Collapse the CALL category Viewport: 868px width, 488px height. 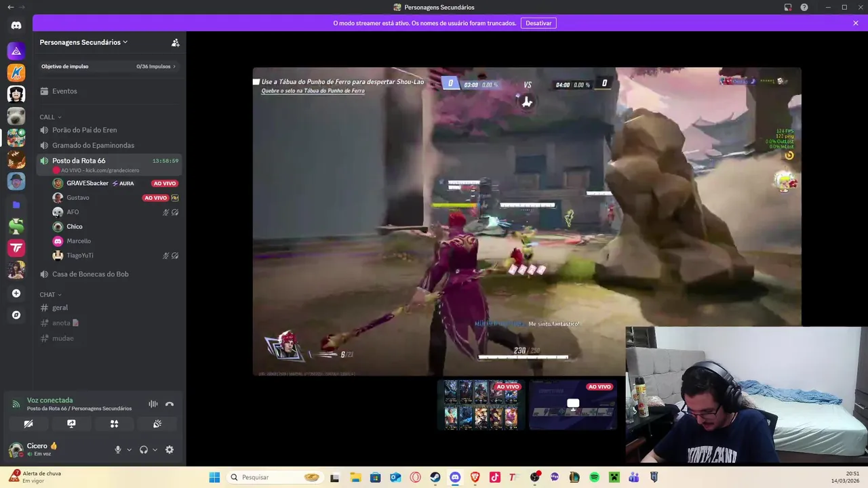click(x=50, y=117)
